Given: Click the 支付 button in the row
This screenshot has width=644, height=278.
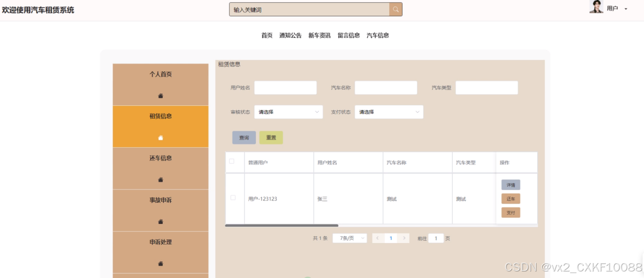Looking at the screenshot, I should coord(511,213).
